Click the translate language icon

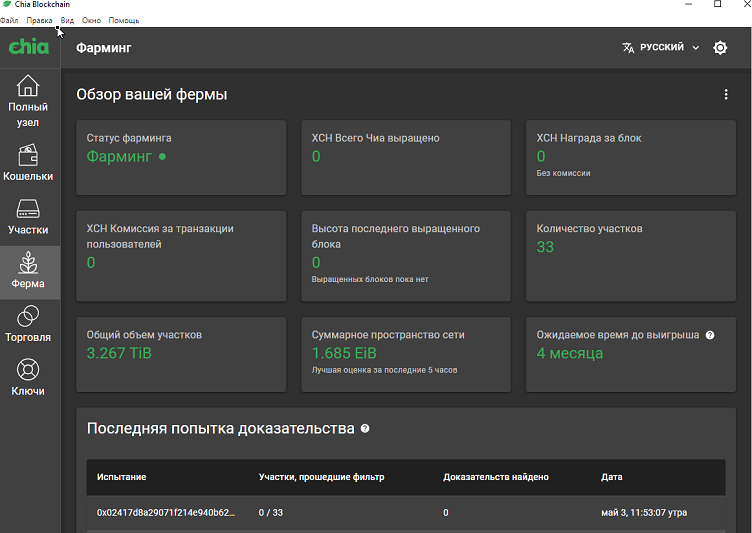tap(628, 47)
